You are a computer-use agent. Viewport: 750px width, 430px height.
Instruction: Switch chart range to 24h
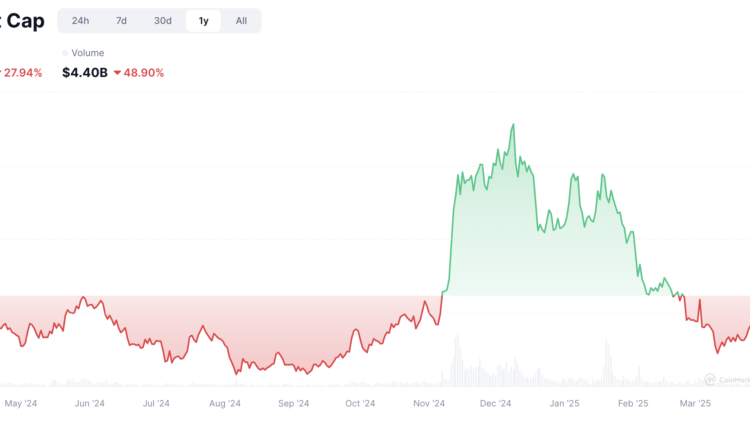click(x=80, y=21)
